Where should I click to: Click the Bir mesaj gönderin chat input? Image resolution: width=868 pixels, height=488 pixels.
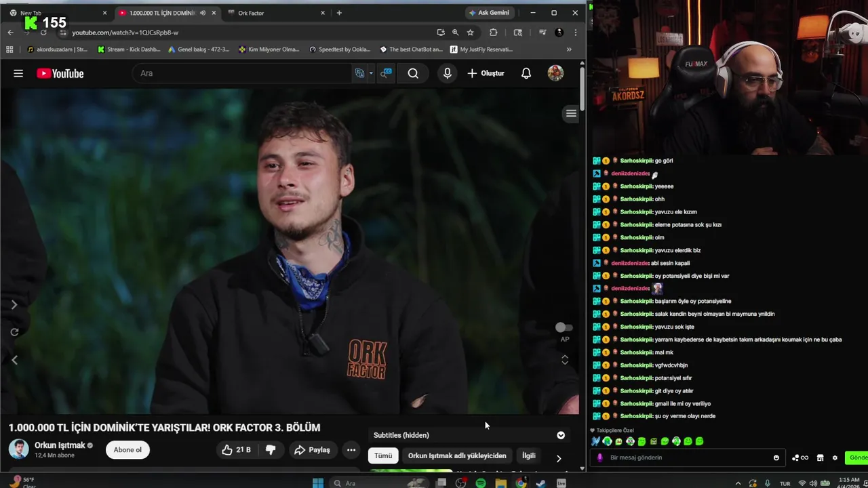pos(688,457)
